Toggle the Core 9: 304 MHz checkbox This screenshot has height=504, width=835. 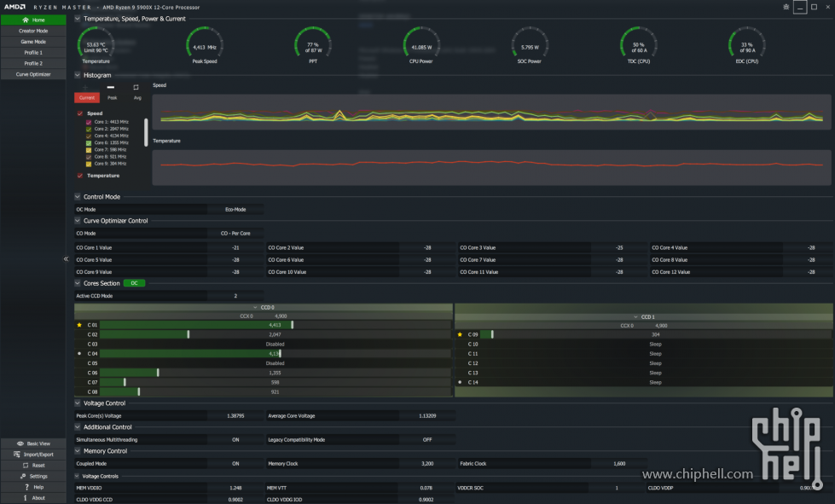click(x=89, y=164)
